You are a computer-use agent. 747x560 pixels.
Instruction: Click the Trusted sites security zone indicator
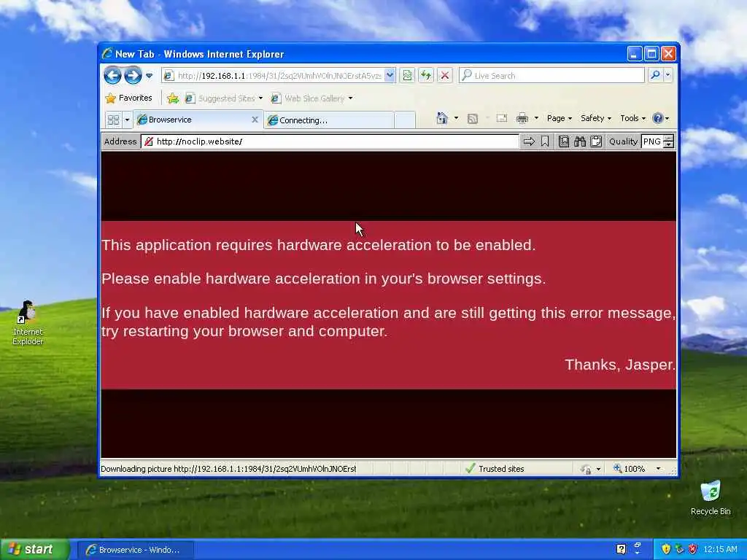(495, 469)
